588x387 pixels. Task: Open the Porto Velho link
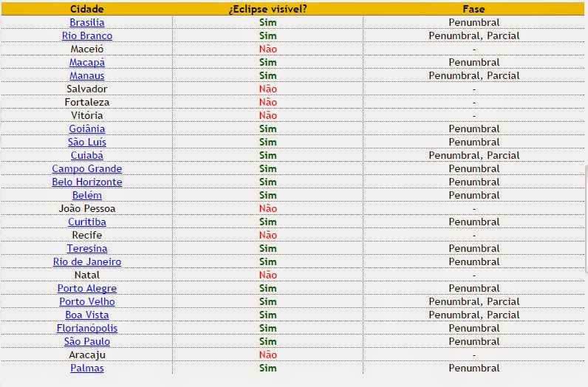click(87, 302)
